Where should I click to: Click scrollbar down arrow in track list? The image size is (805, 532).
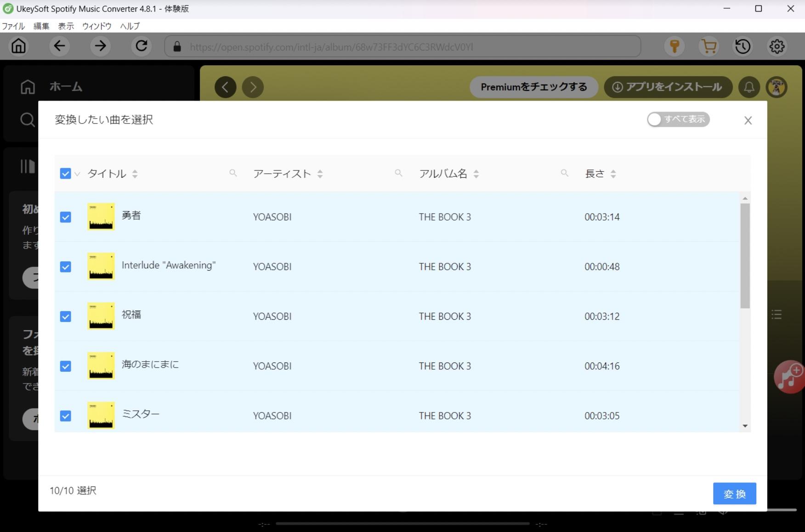[745, 426]
